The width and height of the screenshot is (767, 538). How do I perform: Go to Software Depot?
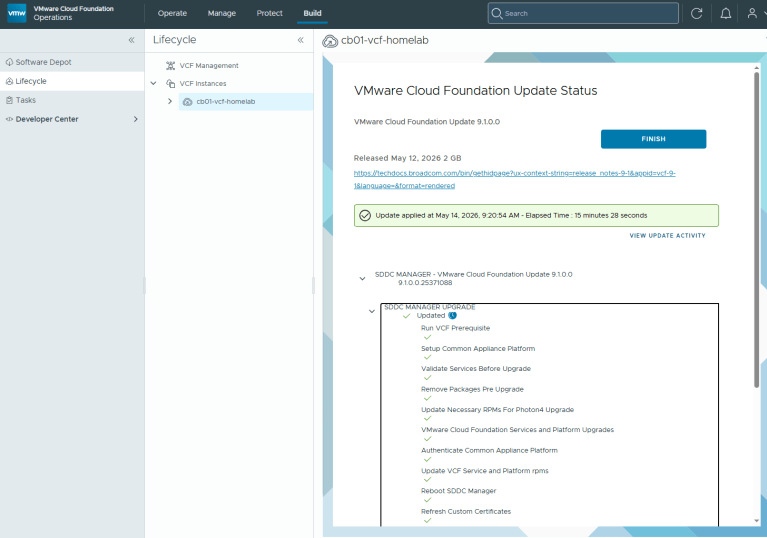pos(44,62)
